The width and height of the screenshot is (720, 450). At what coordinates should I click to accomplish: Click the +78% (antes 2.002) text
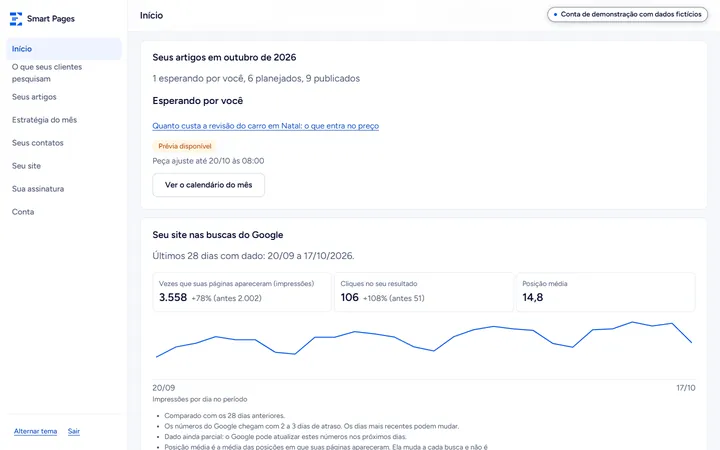coord(226,298)
